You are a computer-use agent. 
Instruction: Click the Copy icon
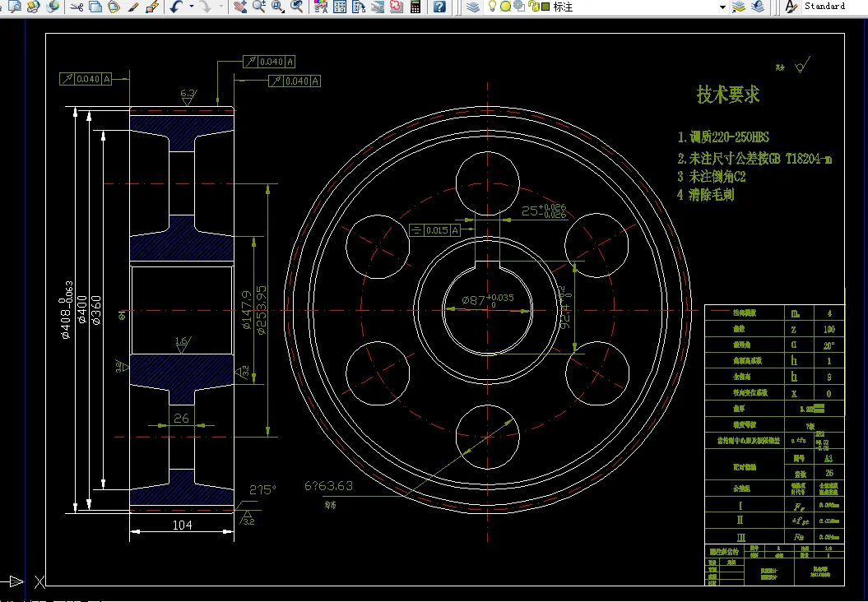coord(95,7)
